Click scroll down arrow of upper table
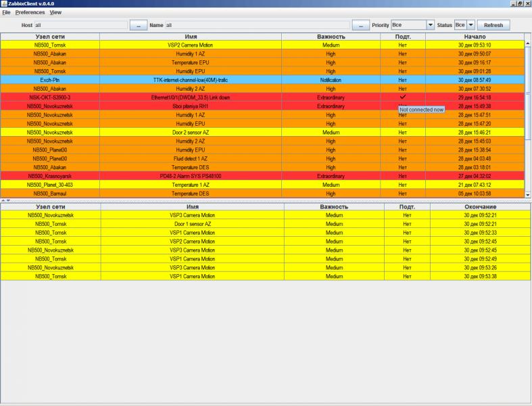This screenshot has height=406, width=532. pyautogui.click(x=527, y=195)
